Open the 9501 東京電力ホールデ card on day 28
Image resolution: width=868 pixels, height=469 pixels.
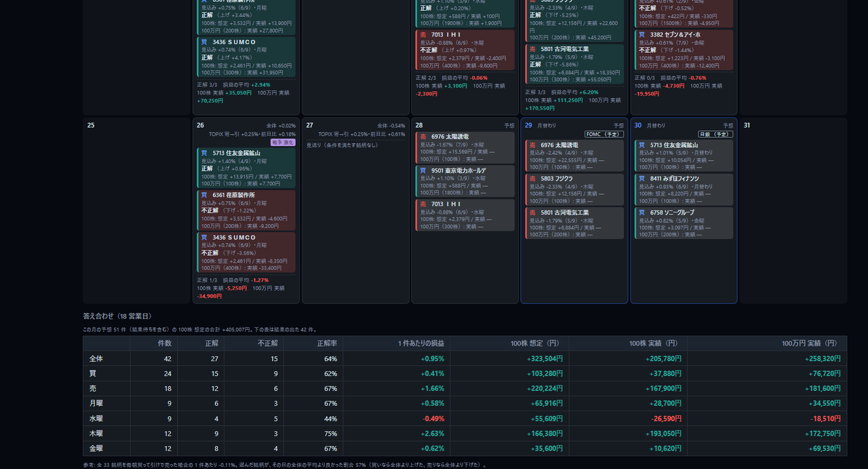(465, 181)
